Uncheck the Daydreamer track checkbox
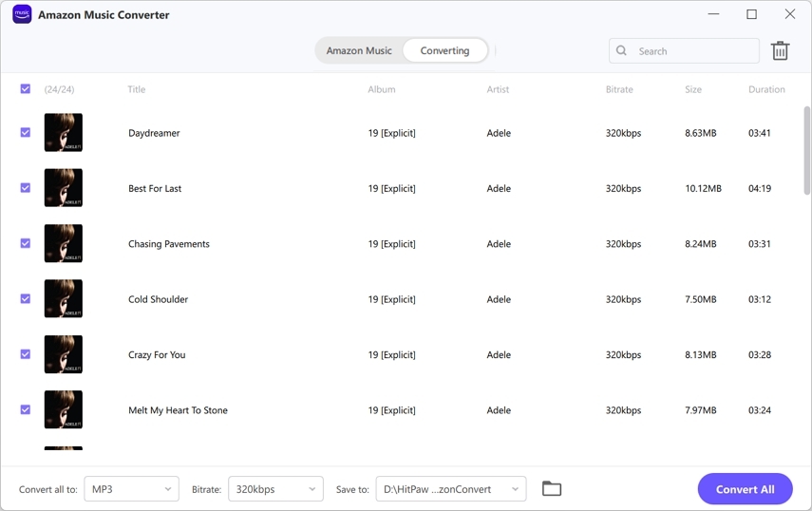This screenshot has width=812, height=511. pos(26,133)
